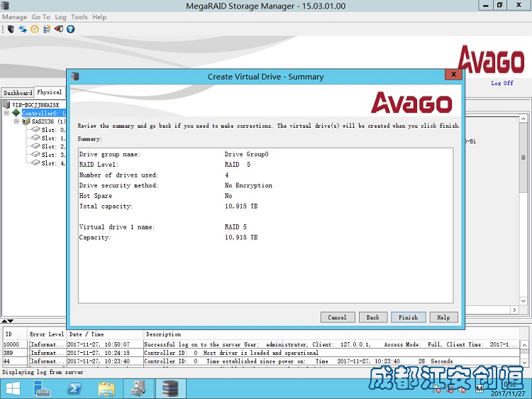Click Finish to create the virtual drive

tap(408, 317)
